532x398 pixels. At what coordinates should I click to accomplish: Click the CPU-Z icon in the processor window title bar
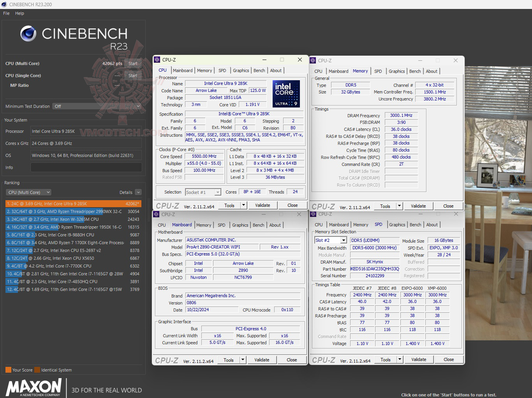pos(157,60)
